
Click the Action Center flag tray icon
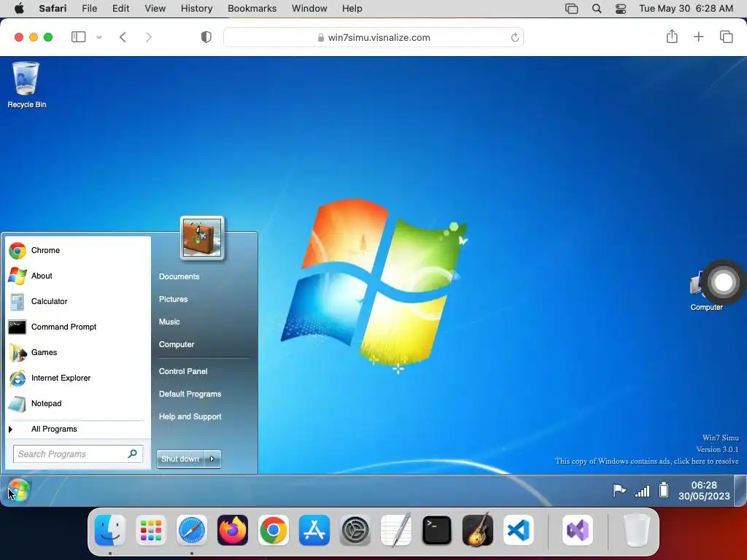pyautogui.click(x=619, y=490)
